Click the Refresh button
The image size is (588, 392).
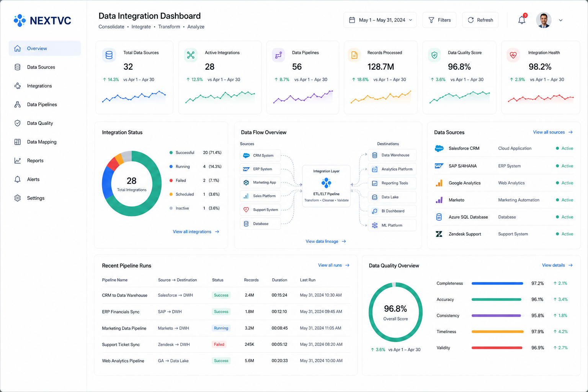(x=480, y=20)
